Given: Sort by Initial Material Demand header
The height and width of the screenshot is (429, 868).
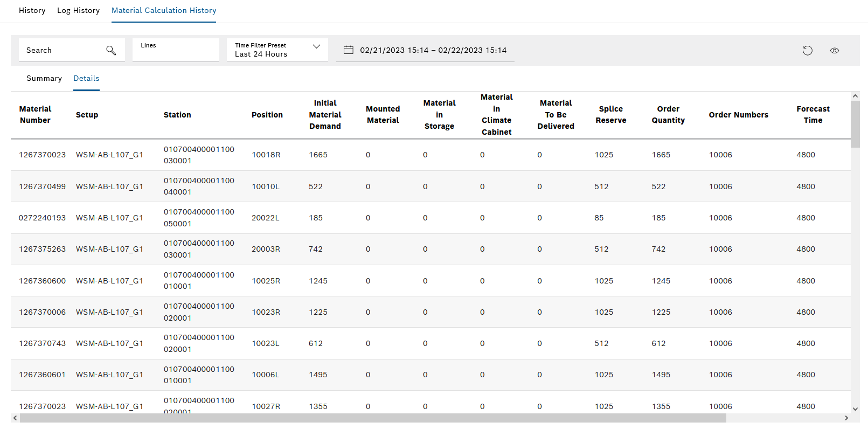Looking at the screenshot, I should click(325, 114).
